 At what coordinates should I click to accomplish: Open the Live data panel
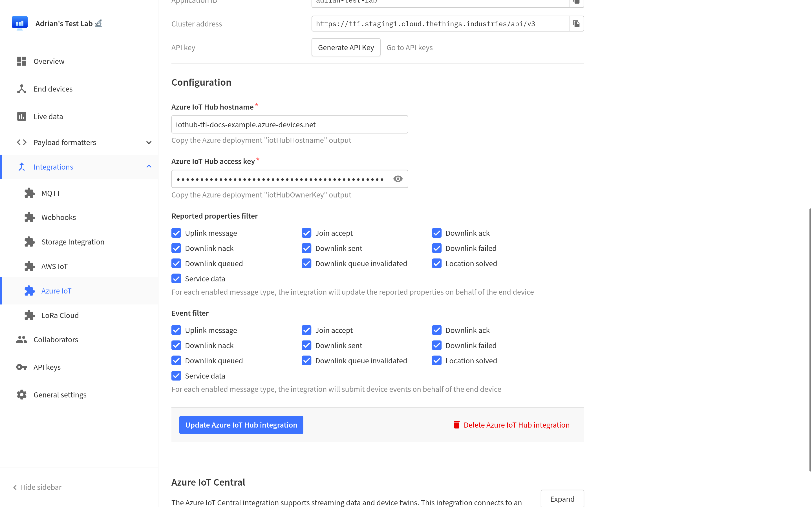click(x=48, y=116)
